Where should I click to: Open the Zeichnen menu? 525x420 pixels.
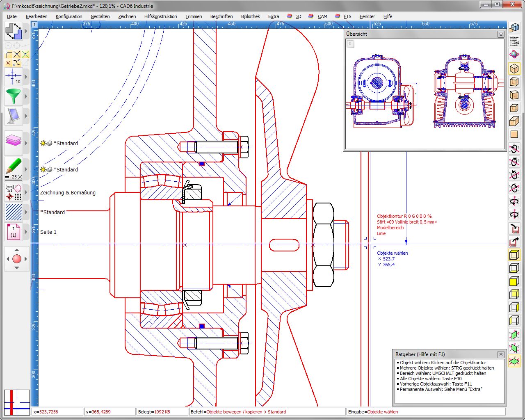pyautogui.click(x=127, y=16)
